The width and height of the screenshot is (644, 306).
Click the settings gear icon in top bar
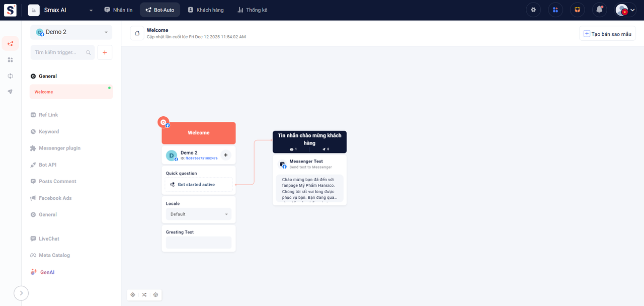[533, 10]
